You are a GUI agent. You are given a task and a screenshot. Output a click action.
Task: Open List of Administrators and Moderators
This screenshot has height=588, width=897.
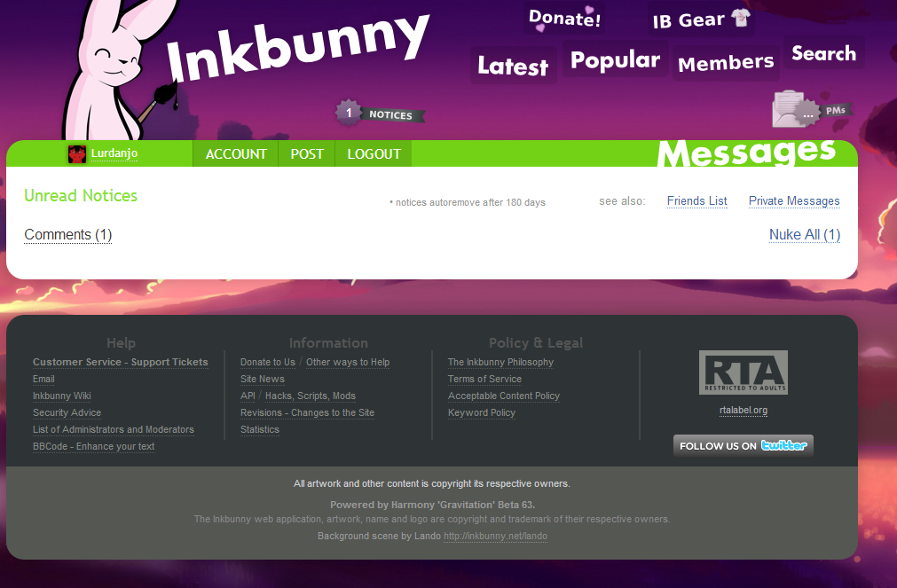click(x=114, y=429)
